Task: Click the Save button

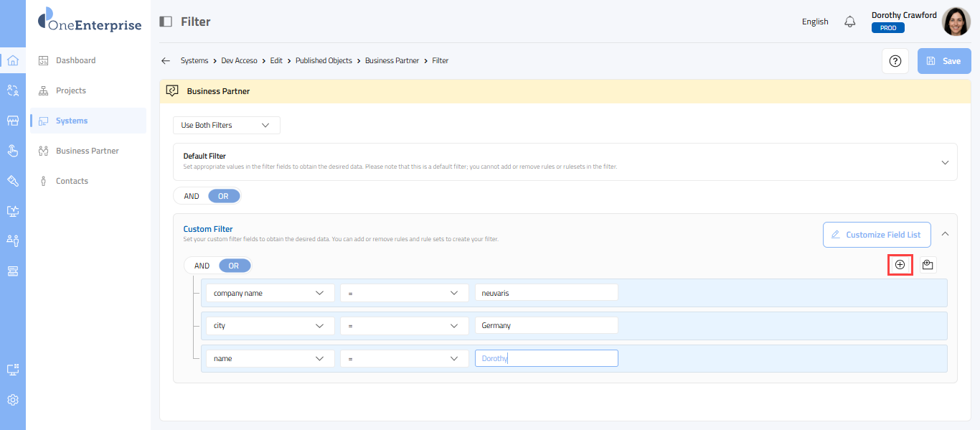Action: click(943, 61)
